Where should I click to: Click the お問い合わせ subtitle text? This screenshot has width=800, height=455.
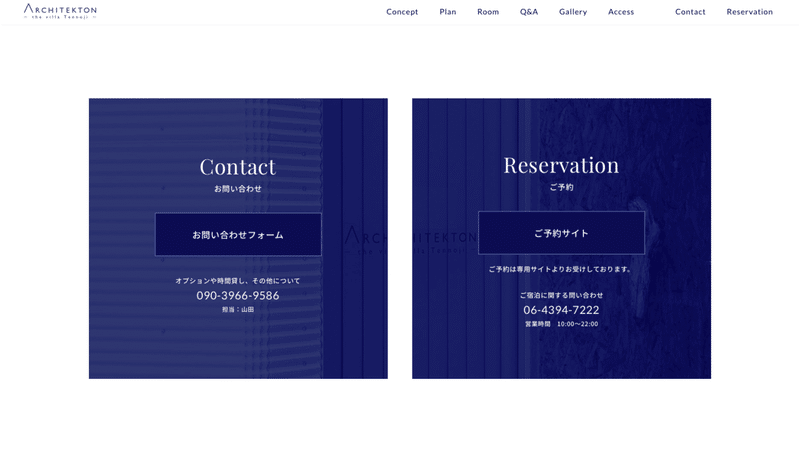click(238, 189)
